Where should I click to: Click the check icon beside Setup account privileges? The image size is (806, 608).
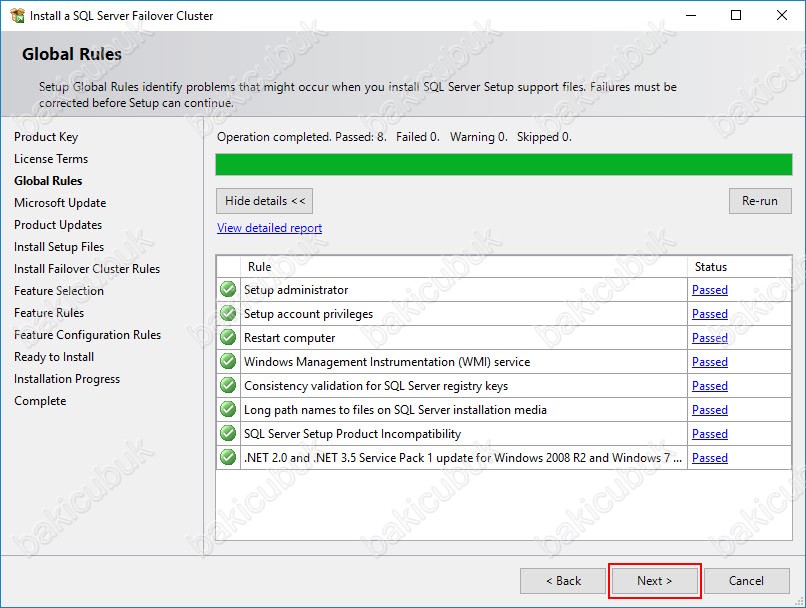tap(228, 314)
